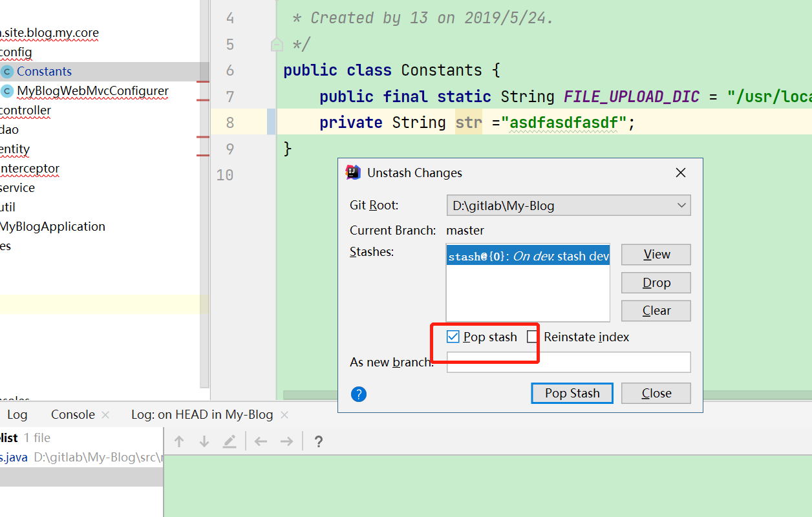This screenshot has height=517, width=812.
Task: Click the back left arrow in diff toolbar
Action: (x=261, y=441)
